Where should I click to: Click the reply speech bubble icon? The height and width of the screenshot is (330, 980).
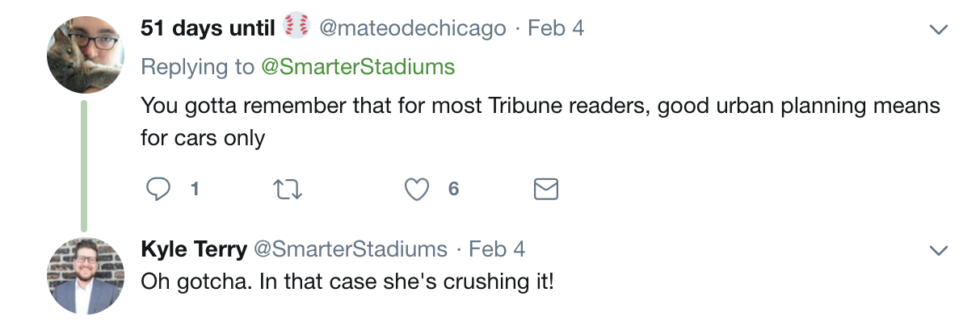pos(158,189)
